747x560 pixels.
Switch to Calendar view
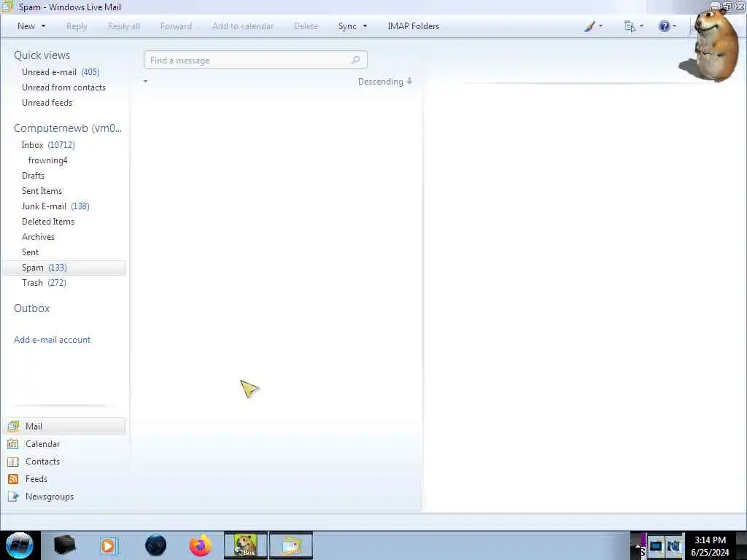(x=42, y=444)
